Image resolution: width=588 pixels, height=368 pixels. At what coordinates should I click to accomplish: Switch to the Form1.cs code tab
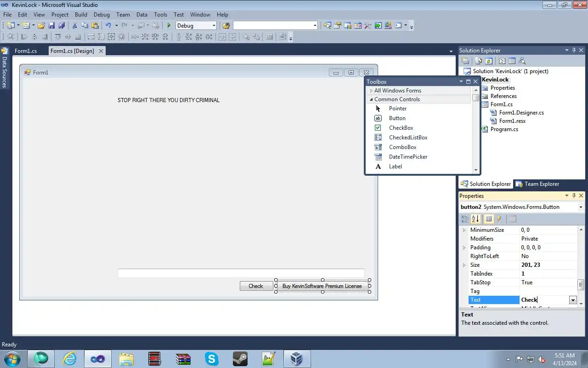(x=26, y=51)
